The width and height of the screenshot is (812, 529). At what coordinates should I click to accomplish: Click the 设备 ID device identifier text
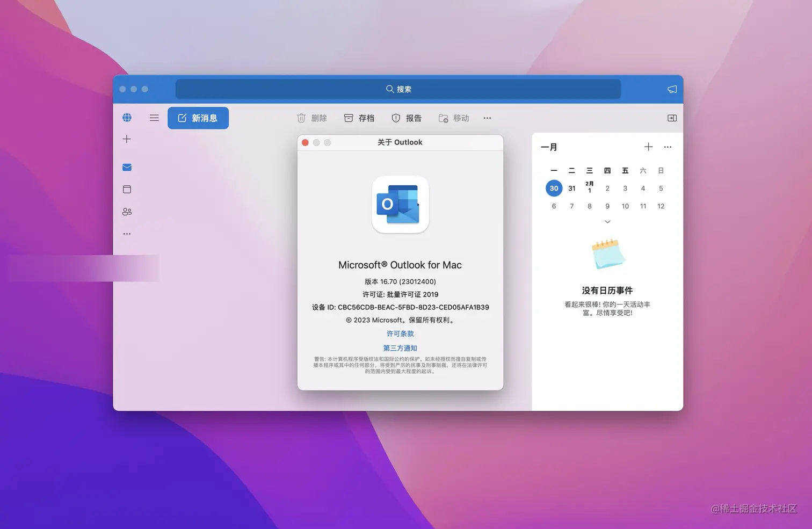click(x=400, y=307)
